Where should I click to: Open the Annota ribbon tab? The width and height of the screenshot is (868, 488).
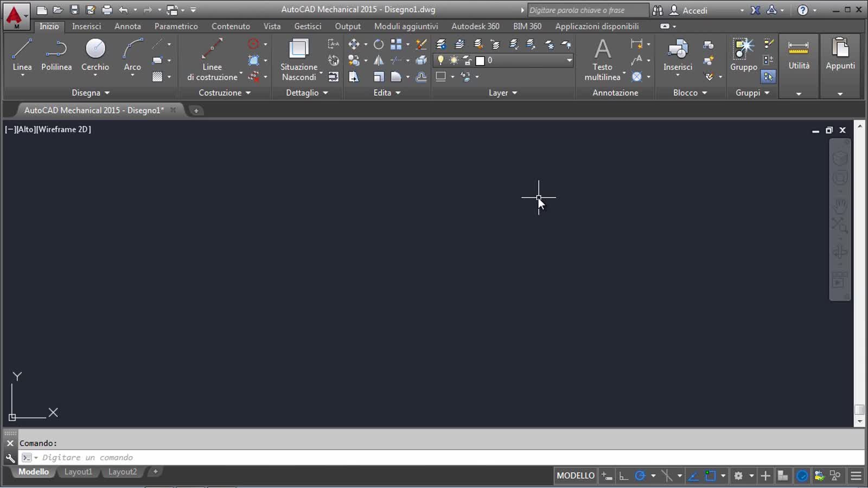click(127, 26)
